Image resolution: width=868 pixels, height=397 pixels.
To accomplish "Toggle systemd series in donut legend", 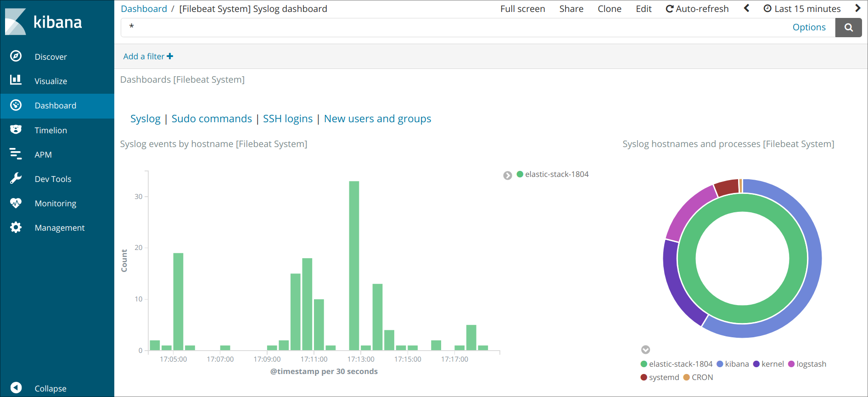I will (x=663, y=377).
